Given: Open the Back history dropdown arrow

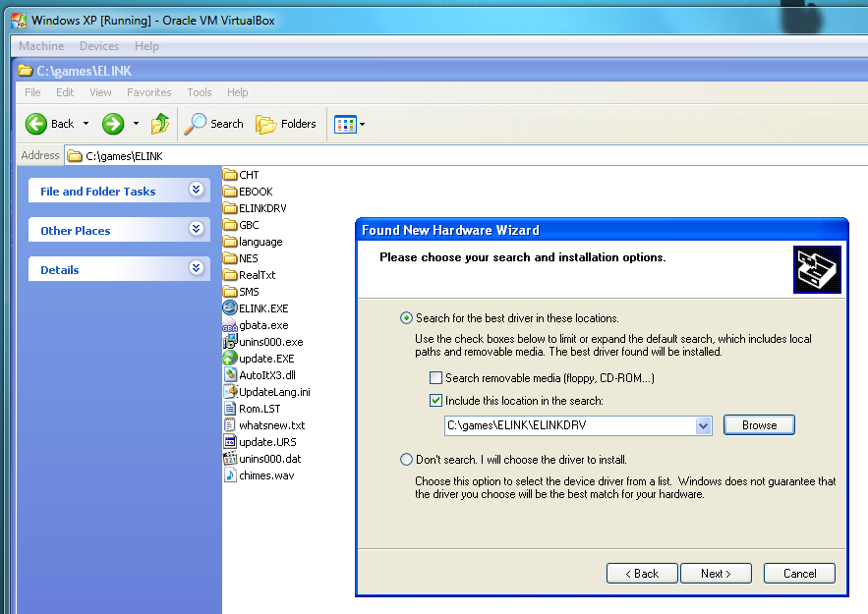Looking at the screenshot, I should [86, 124].
